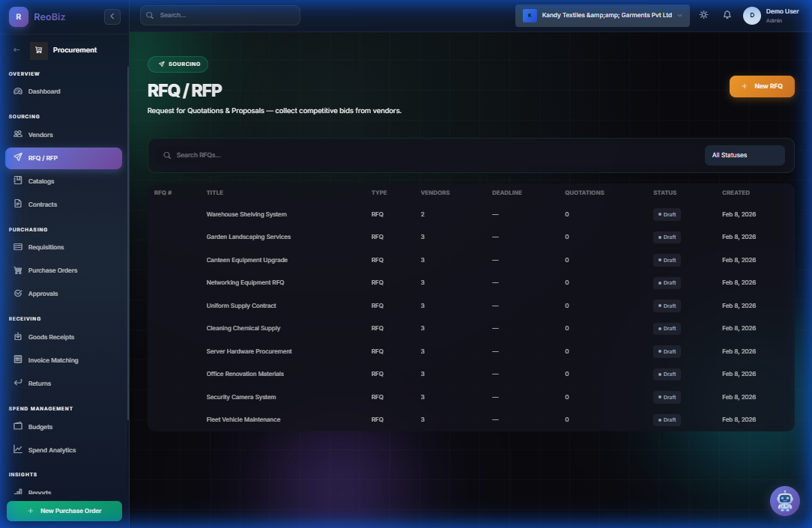Screen dimensions: 812x528
Task: Open the Budgets folder icon
Action: (19, 427)
